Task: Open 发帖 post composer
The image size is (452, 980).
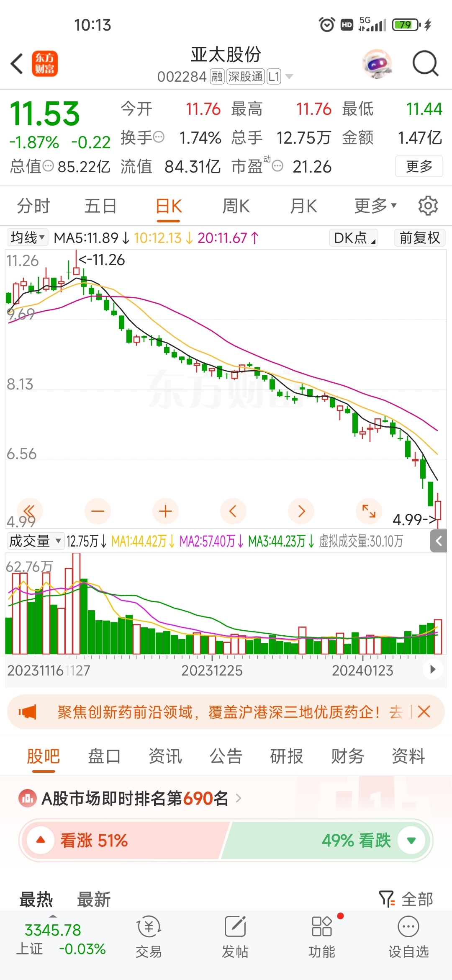Action: click(x=235, y=938)
